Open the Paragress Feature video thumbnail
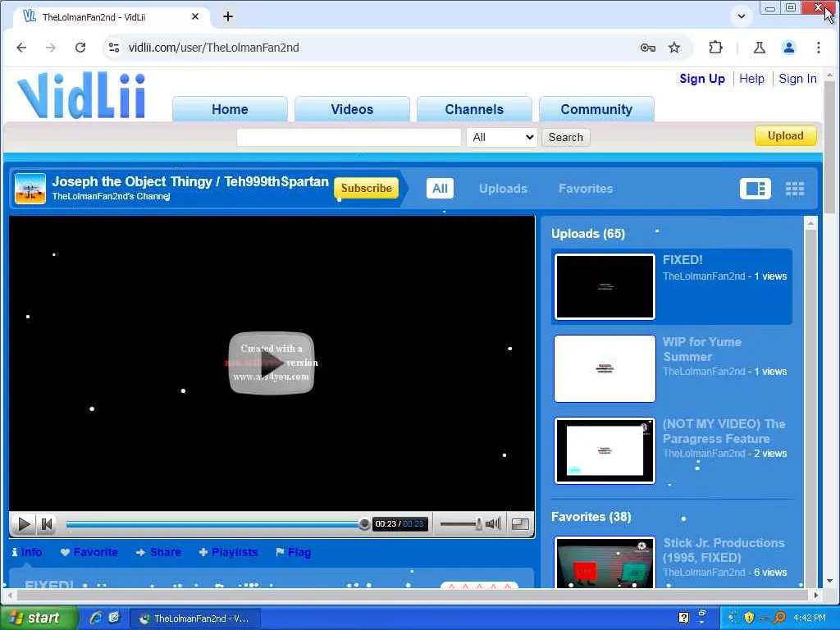This screenshot has width=840, height=630. (x=605, y=450)
